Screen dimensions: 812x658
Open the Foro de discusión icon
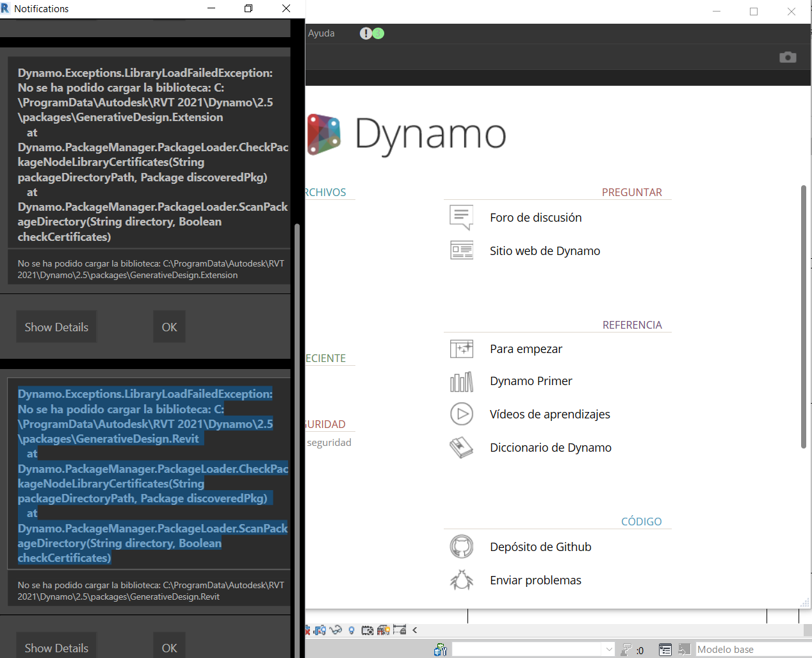point(461,217)
